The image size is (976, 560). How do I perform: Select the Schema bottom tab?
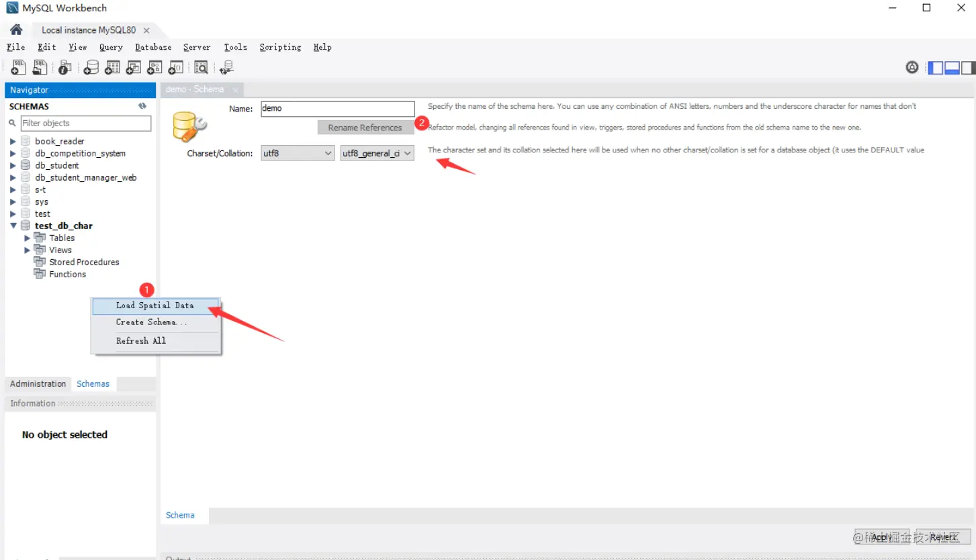tap(180, 515)
